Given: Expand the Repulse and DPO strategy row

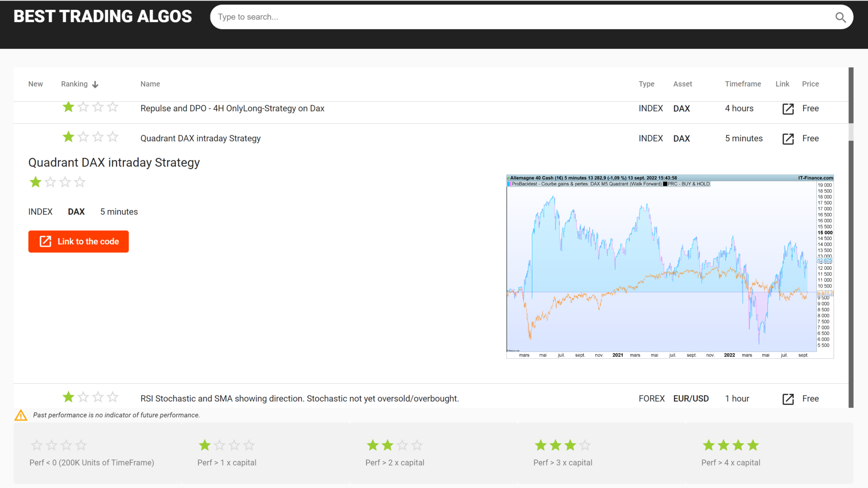Looking at the screenshot, I should tap(232, 108).
